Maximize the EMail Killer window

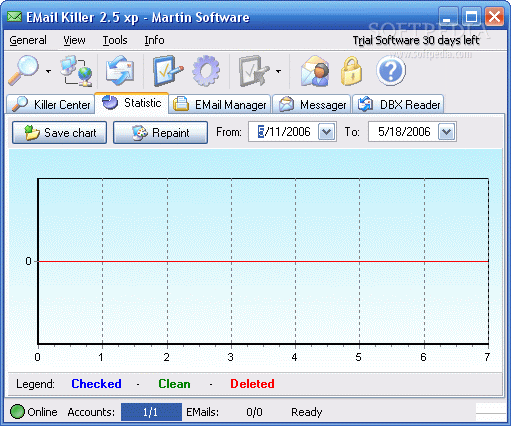coord(471,17)
